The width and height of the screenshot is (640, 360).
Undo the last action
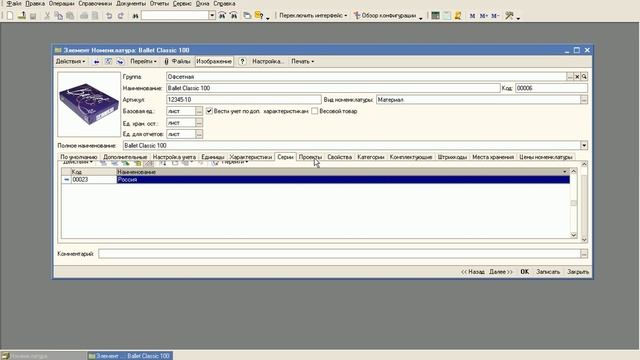click(109, 16)
